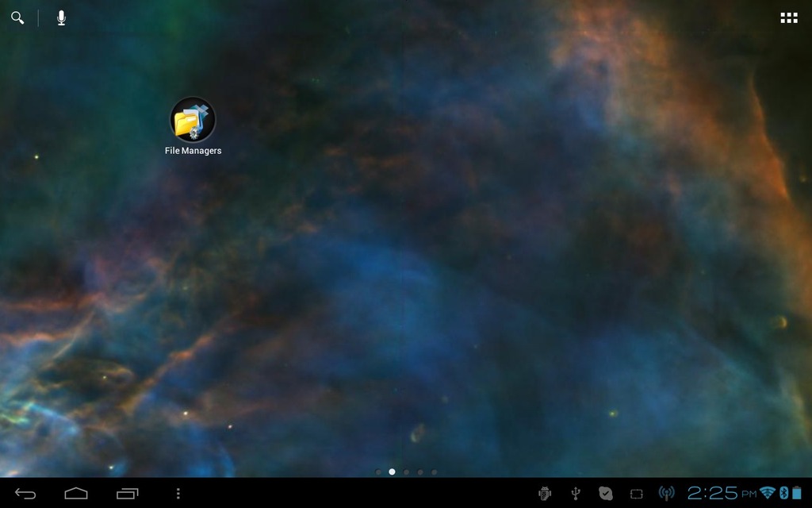The image size is (812, 508).
Task: Tap the Wi-Fi signal status icon
Action: click(x=768, y=493)
